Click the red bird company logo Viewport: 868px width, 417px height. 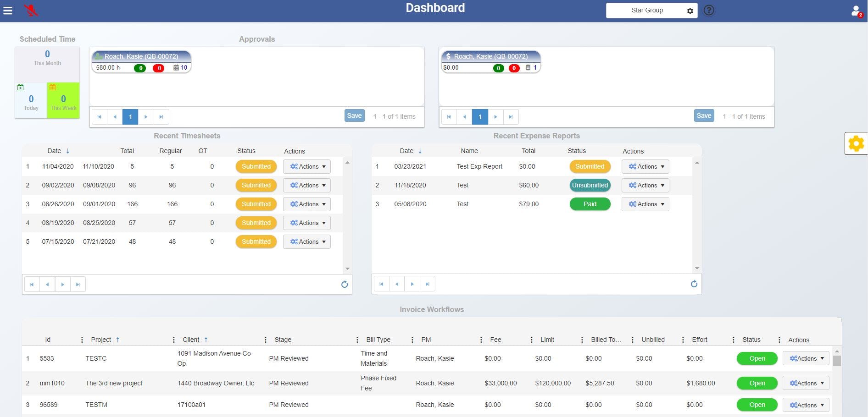point(30,10)
